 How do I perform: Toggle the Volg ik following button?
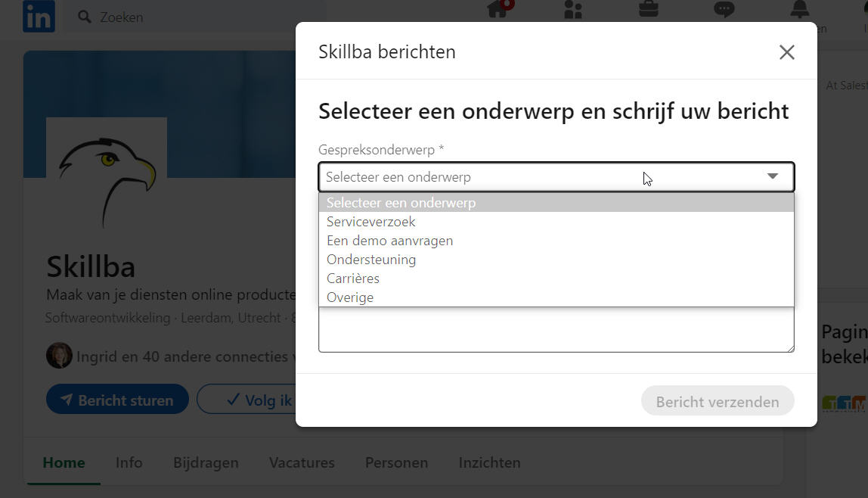247,400
